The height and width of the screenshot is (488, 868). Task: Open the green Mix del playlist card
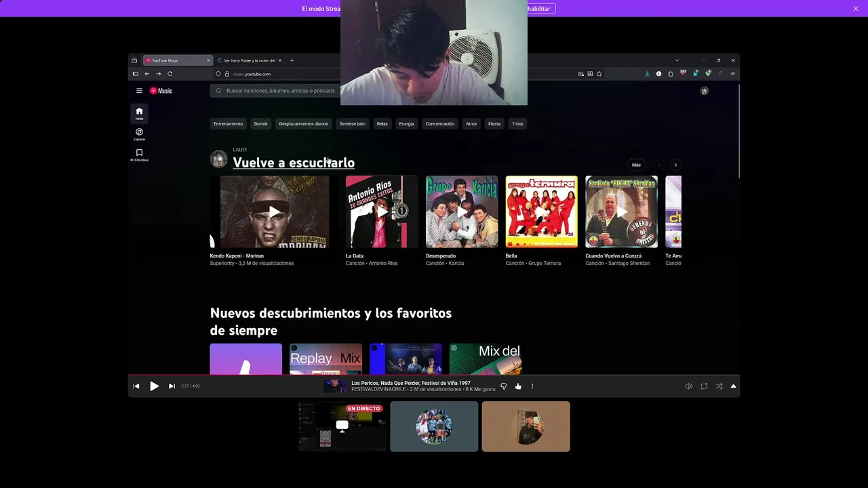coord(486,359)
